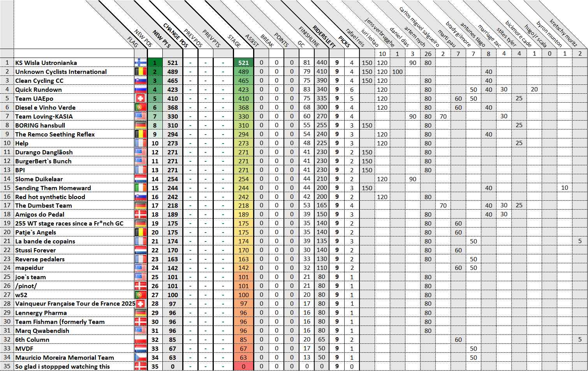The height and width of the screenshot is (371, 588).
Task: Select the red 0 stage cell in row 35
Action: click(x=243, y=366)
